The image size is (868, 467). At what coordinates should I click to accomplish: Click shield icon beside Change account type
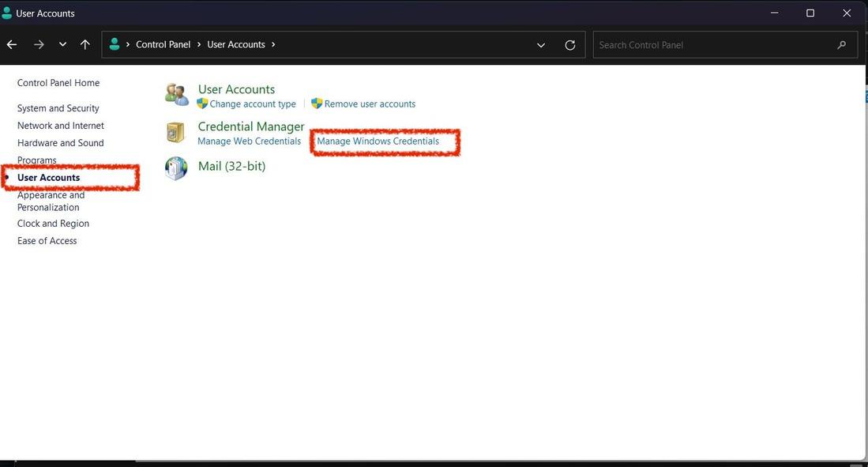[x=203, y=104]
